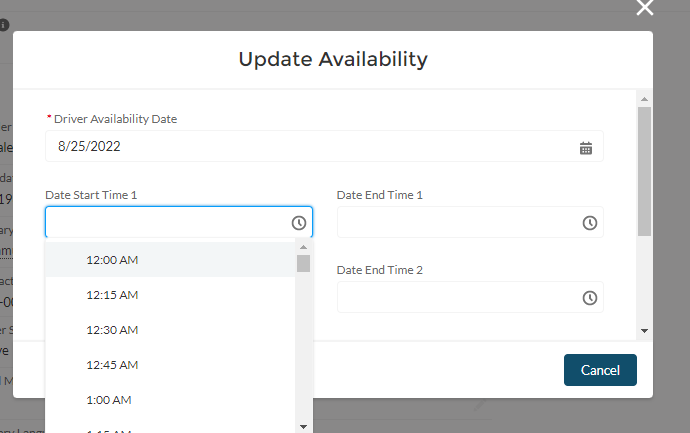Select 12:00 AM from the time list

112,260
